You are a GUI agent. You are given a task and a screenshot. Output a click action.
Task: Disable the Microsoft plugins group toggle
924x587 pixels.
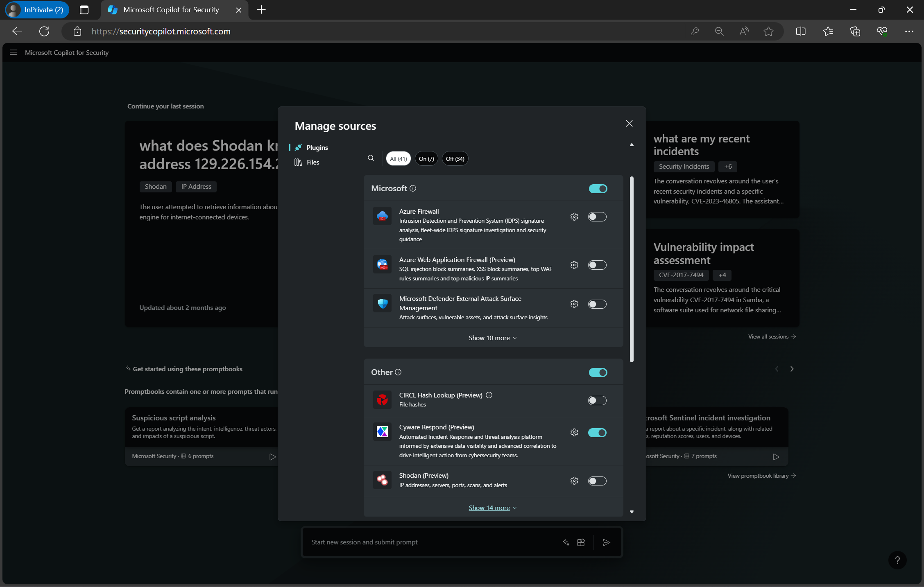point(598,189)
